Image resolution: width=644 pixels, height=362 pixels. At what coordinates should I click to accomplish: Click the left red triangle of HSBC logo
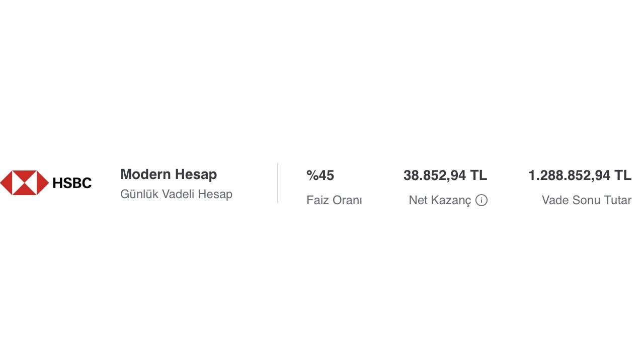[x=6, y=183]
